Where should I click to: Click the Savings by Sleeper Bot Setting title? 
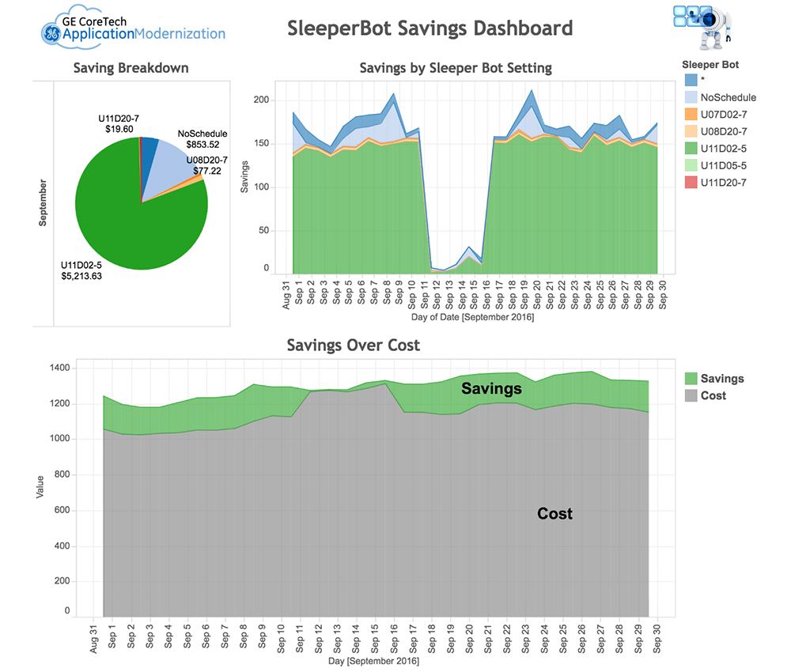coord(456,68)
